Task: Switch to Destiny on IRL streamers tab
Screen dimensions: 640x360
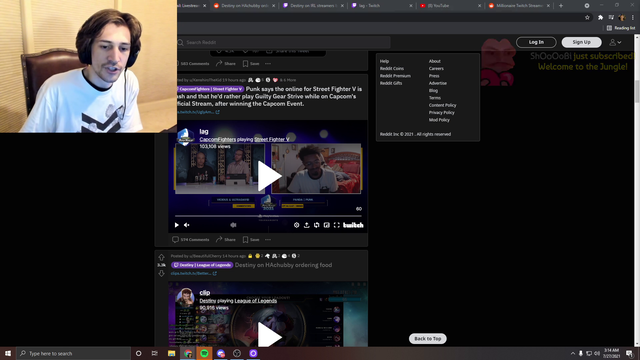Action: coord(313,6)
